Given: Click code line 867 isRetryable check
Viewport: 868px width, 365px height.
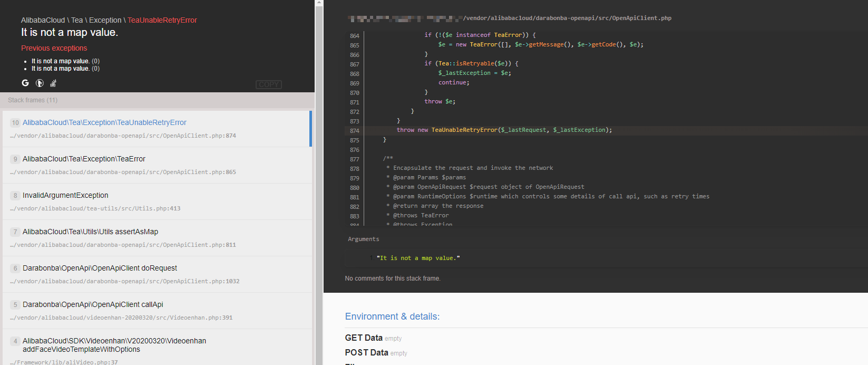Looking at the screenshot, I should coord(472,64).
